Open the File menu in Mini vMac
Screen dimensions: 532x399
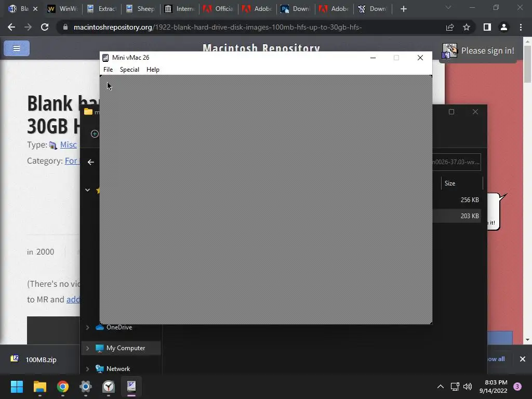pyautogui.click(x=108, y=70)
